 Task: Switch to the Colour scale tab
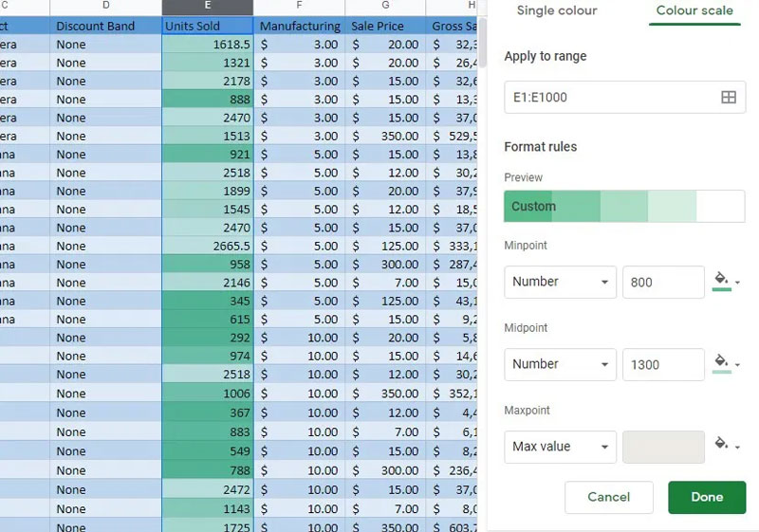click(694, 10)
